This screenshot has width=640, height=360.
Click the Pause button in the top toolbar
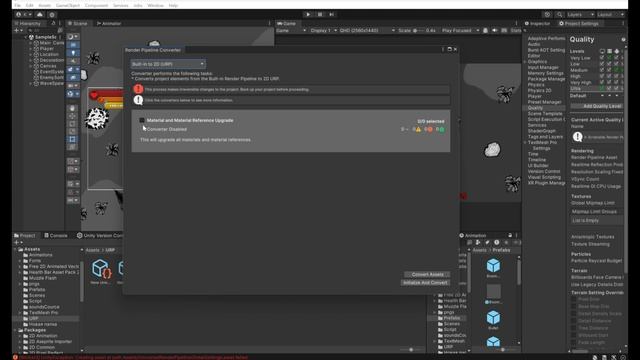point(320,14)
